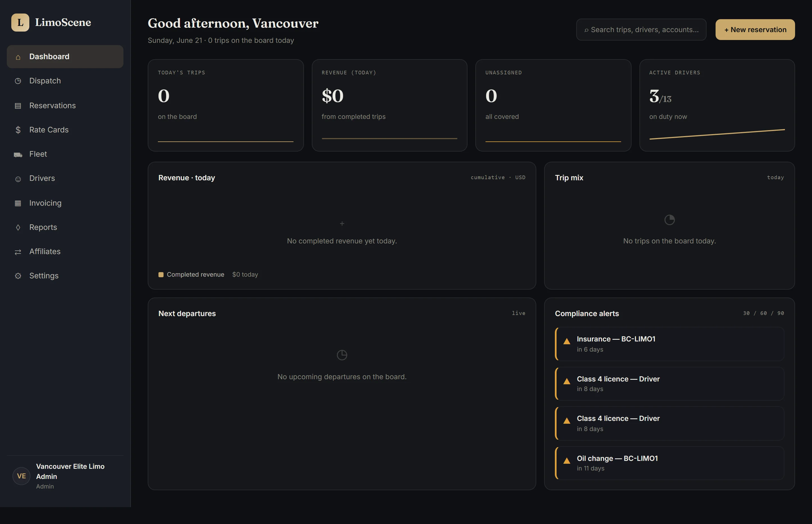The width and height of the screenshot is (812, 524).
Task: Click the Rate Cards dollar icon
Action: click(18, 130)
